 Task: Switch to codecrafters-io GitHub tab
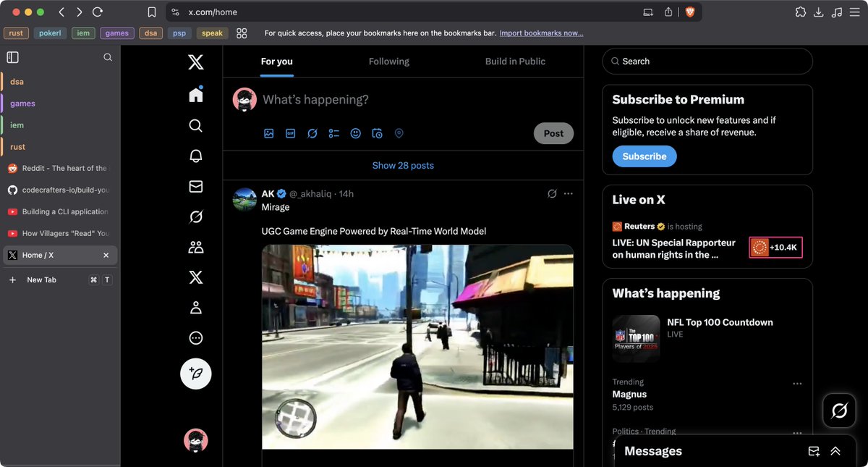(x=59, y=190)
